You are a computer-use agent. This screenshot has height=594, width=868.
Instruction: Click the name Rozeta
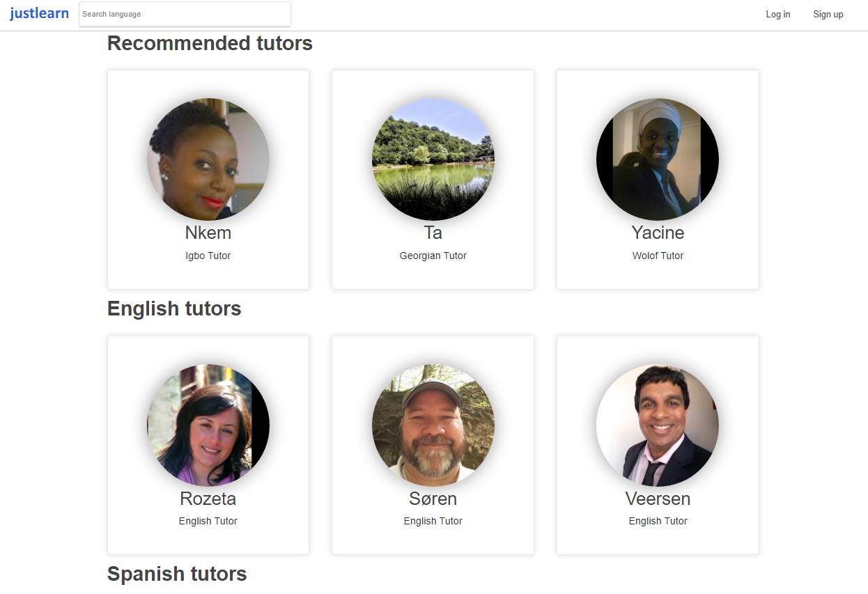(208, 499)
